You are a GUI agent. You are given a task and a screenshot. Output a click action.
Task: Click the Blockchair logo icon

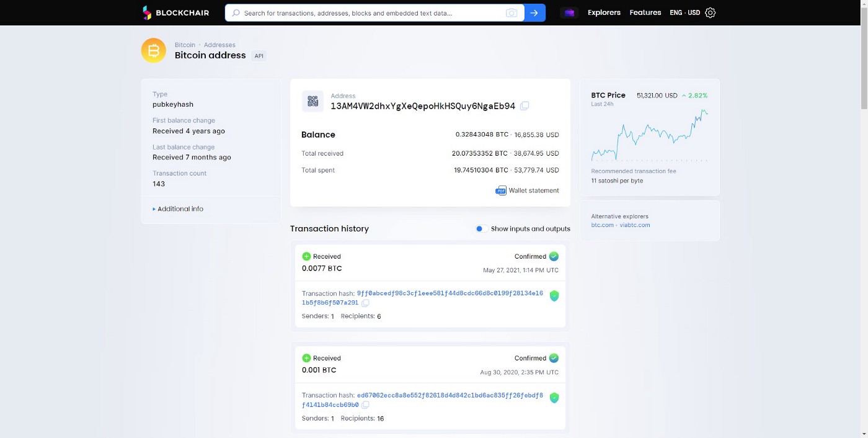(x=146, y=12)
